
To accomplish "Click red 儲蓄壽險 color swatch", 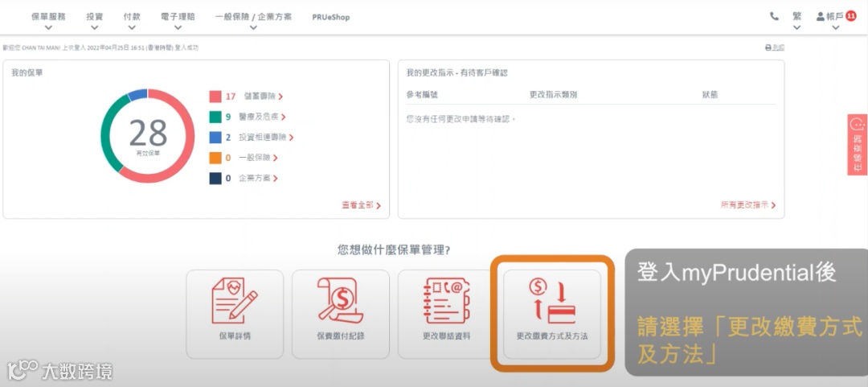I will (215, 97).
